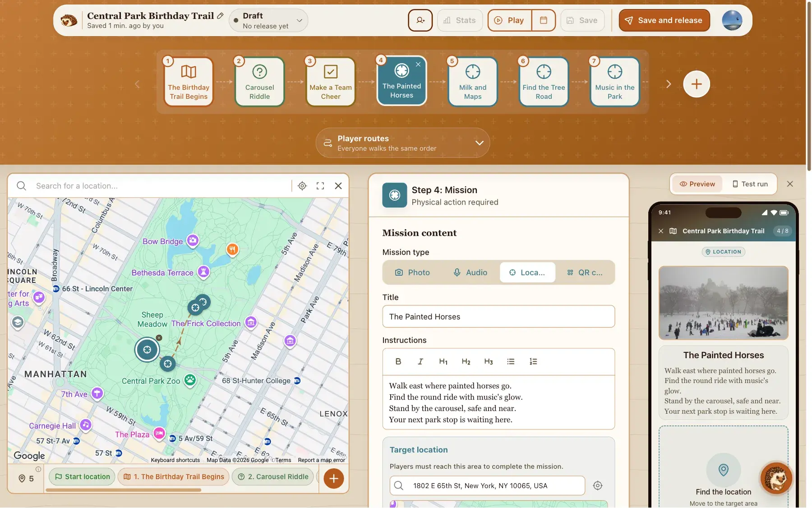812x508 pixels.
Task: Switch to the Preview tab
Action: 697,184
